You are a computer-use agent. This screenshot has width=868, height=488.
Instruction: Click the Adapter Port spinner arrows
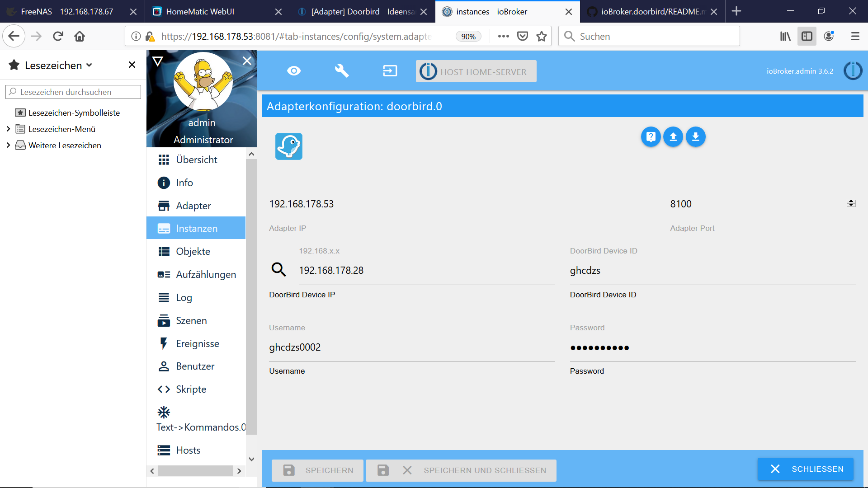(851, 203)
